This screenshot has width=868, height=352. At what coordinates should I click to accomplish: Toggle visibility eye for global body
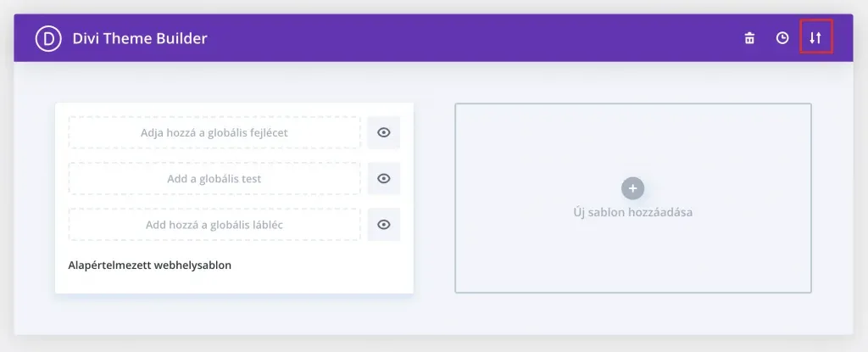pyautogui.click(x=384, y=178)
